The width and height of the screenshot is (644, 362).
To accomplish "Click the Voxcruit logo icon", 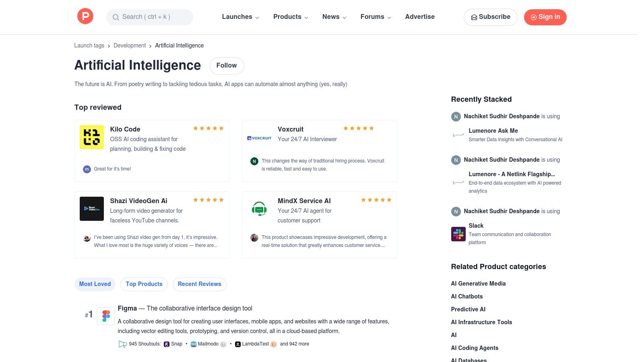I will pos(259,138).
